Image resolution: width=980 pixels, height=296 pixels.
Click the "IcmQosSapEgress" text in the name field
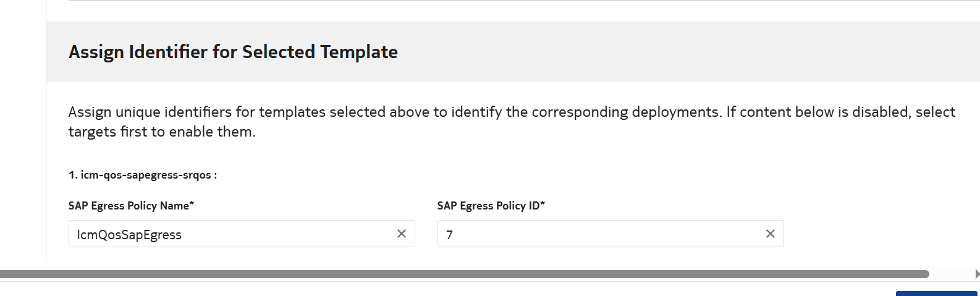(x=129, y=235)
